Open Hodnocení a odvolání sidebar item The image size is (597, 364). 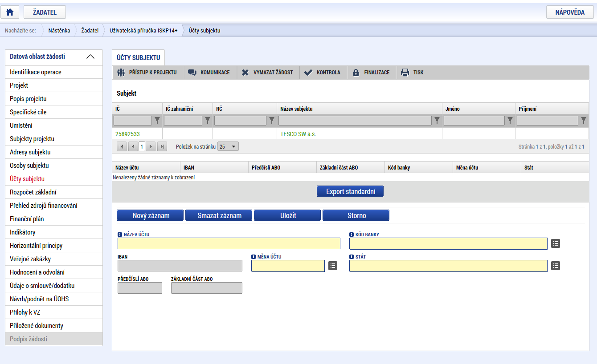click(53, 272)
